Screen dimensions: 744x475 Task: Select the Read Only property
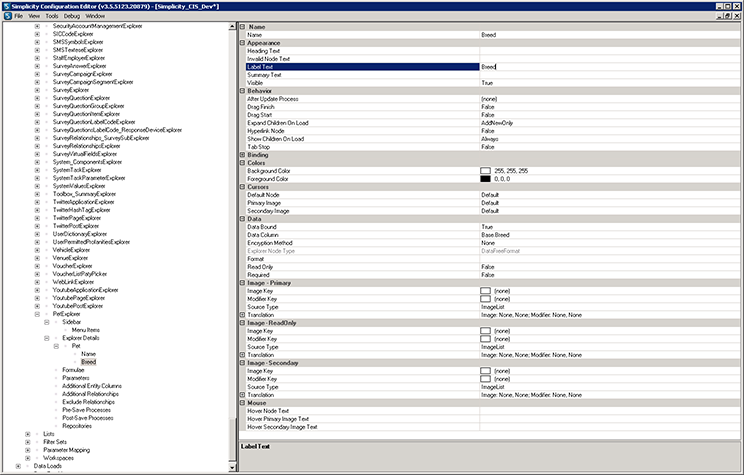click(493, 267)
